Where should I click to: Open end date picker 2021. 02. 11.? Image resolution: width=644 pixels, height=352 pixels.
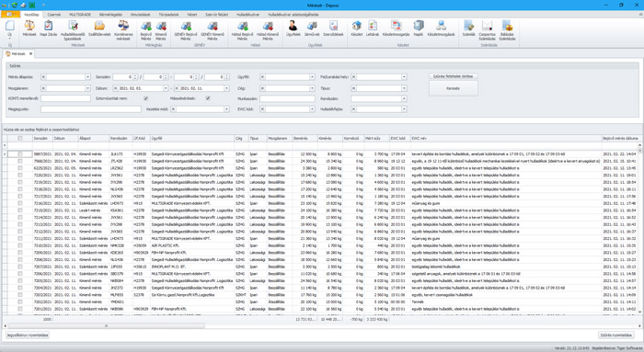click(x=226, y=88)
